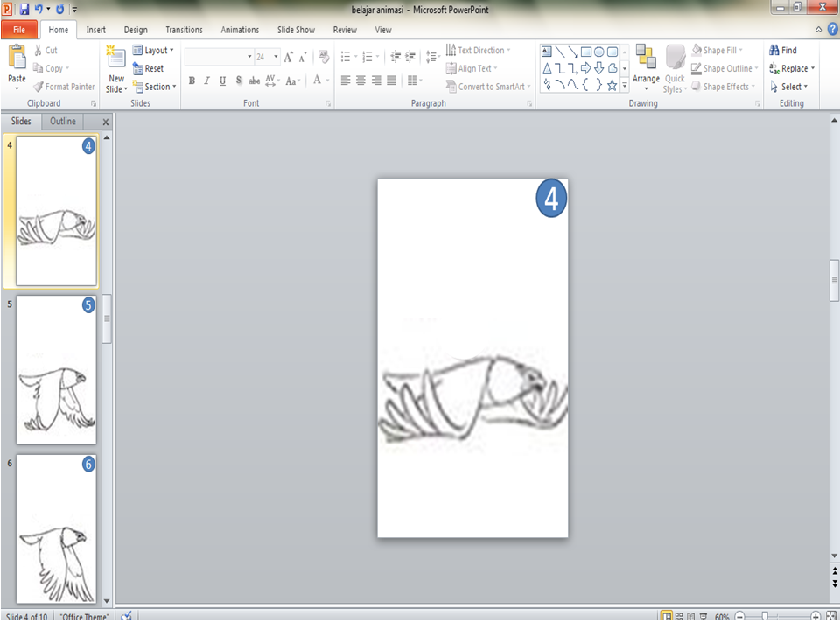Image resolution: width=840 pixels, height=630 pixels.
Task: Run spell check from status bar
Action: point(126,616)
